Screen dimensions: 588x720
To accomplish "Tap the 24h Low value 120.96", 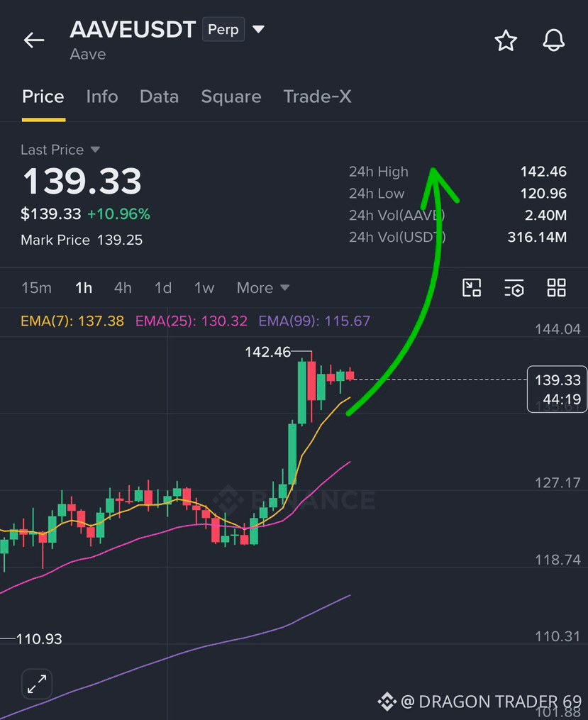I will point(543,194).
